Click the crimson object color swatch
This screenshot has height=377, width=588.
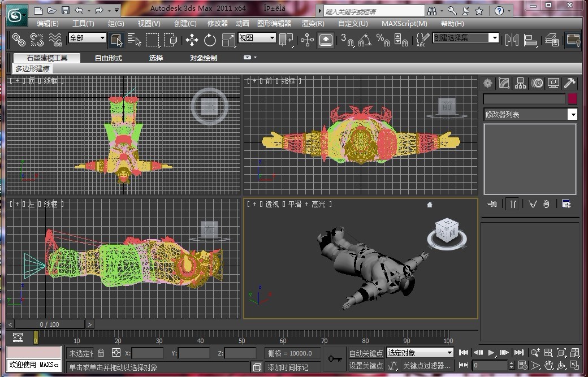572,98
